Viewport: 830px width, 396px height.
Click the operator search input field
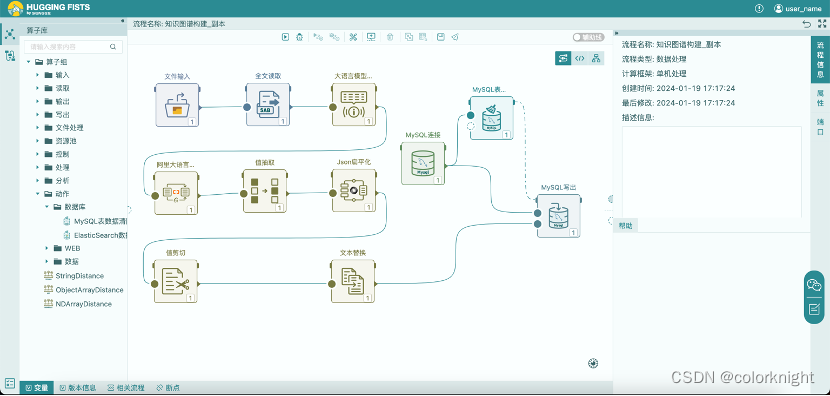pyautogui.click(x=73, y=47)
